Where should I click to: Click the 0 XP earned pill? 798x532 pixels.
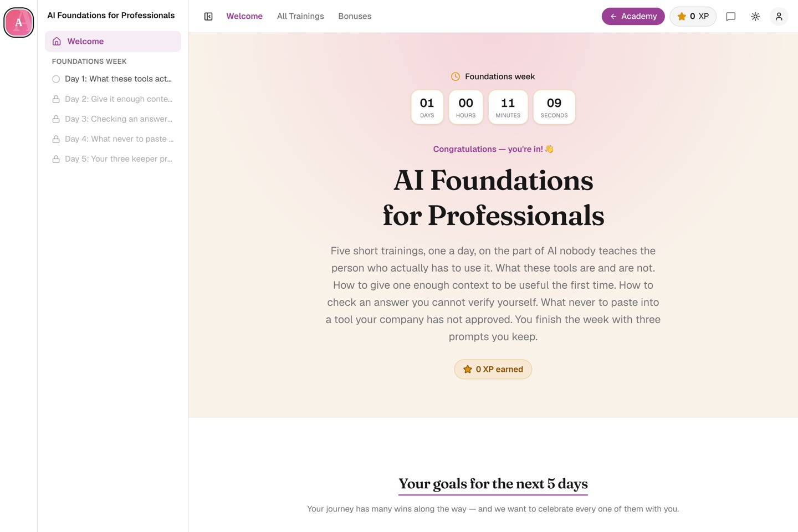(x=493, y=369)
